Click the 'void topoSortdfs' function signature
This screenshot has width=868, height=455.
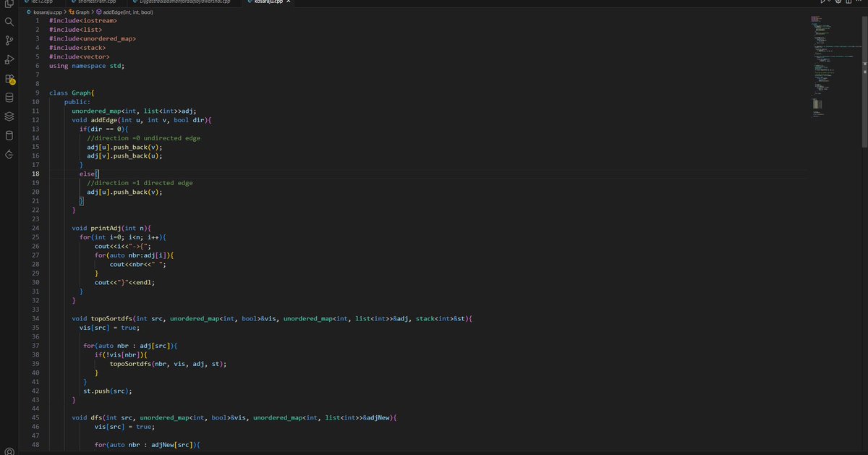[272, 318]
